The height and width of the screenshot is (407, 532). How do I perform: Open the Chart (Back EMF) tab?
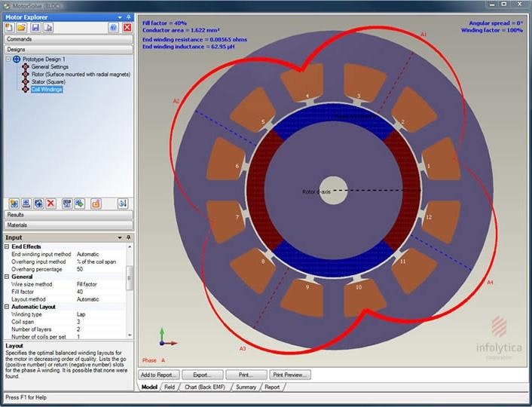click(x=205, y=387)
